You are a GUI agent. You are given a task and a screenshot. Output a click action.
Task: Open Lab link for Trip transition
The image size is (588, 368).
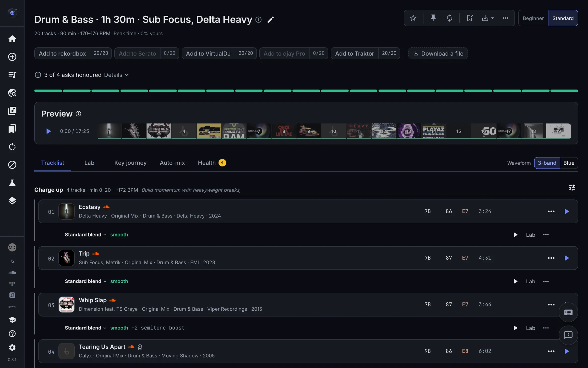pyautogui.click(x=530, y=281)
